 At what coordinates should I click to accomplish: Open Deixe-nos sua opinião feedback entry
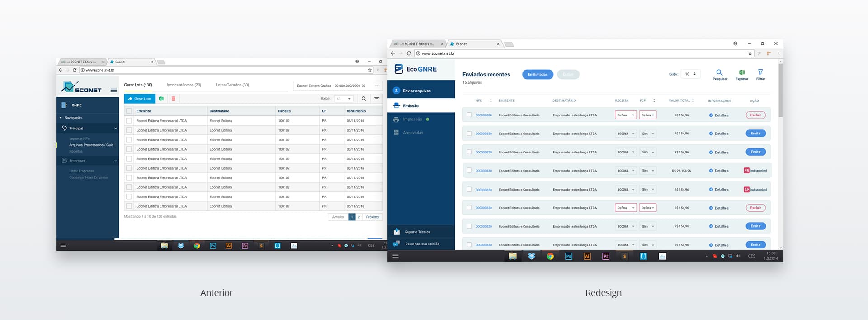coord(421,244)
